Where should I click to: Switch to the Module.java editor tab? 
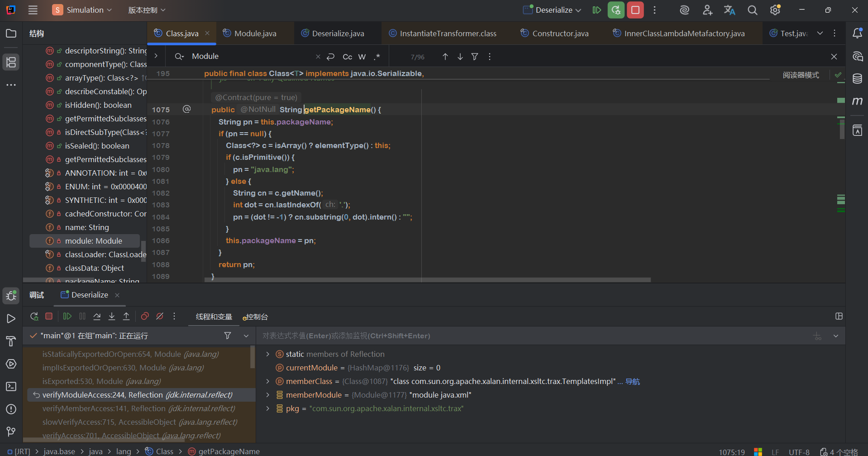[x=255, y=34]
